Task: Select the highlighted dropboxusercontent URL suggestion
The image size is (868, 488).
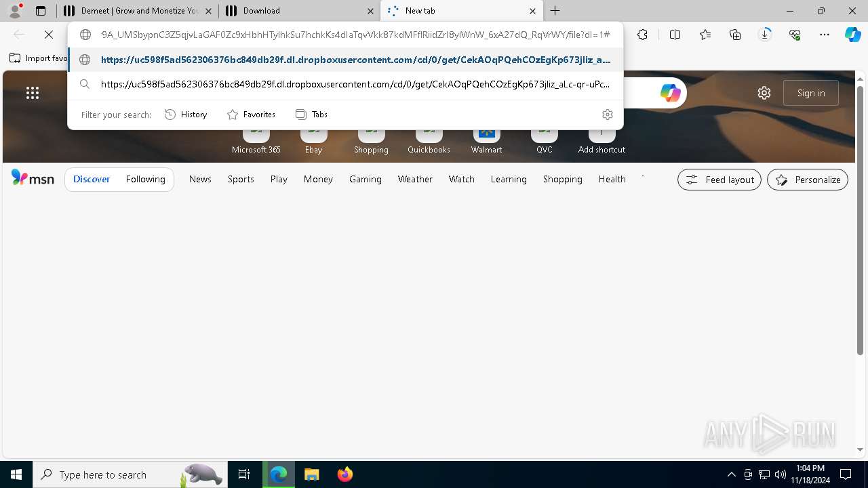Action: 346,60
